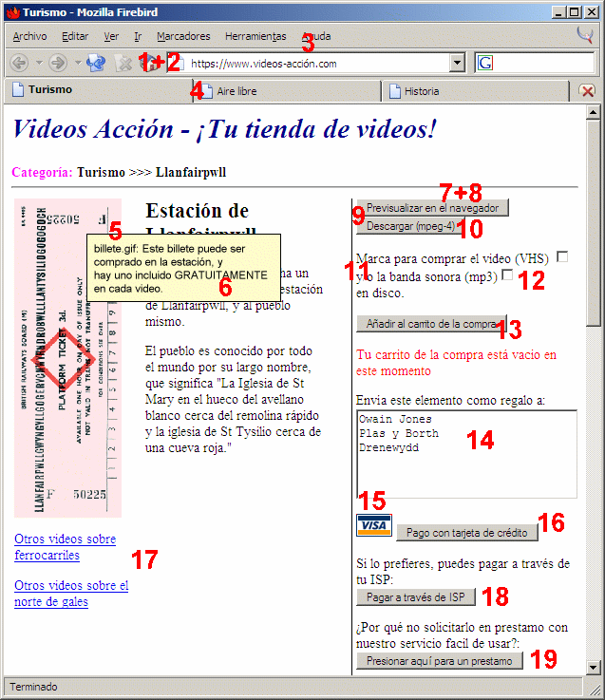Click Añadir al carrito de la compra

tap(431, 324)
